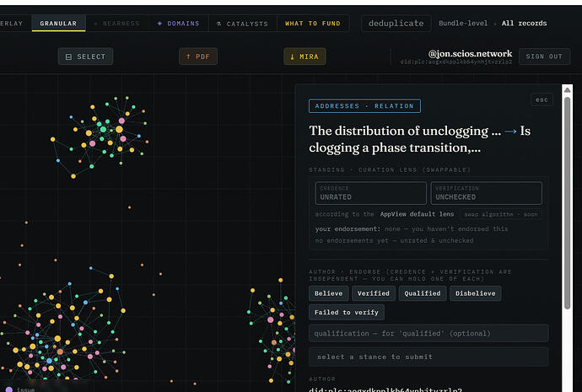Click the 'your endorsement:' line
This screenshot has width=582, height=392.
(412, 228)
